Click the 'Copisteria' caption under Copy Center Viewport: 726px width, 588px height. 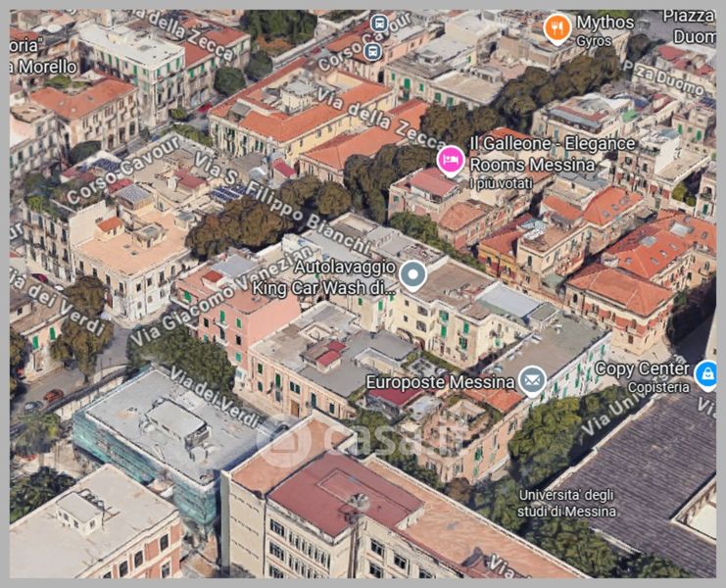pos(658,387)
